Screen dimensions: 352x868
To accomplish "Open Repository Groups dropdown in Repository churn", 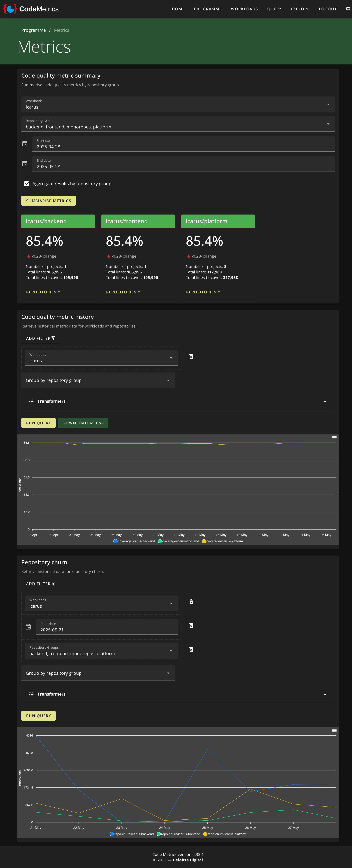I will point(101,651).
